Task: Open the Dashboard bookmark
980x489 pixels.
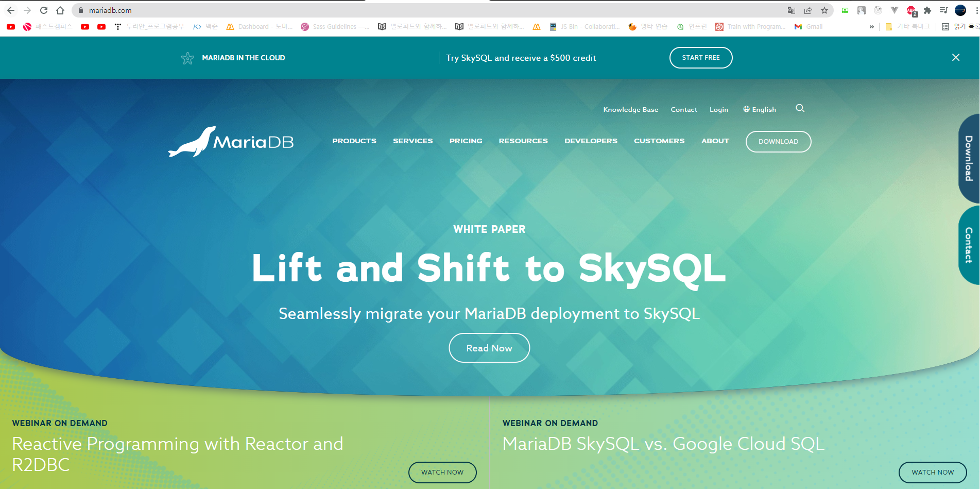Action: click(260, 27)
